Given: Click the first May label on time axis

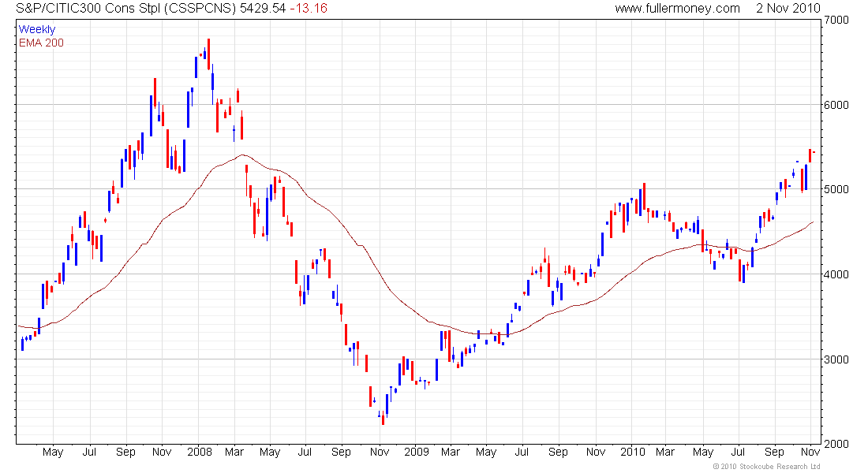Looking at the screenshot, I should tap(53, 452).
